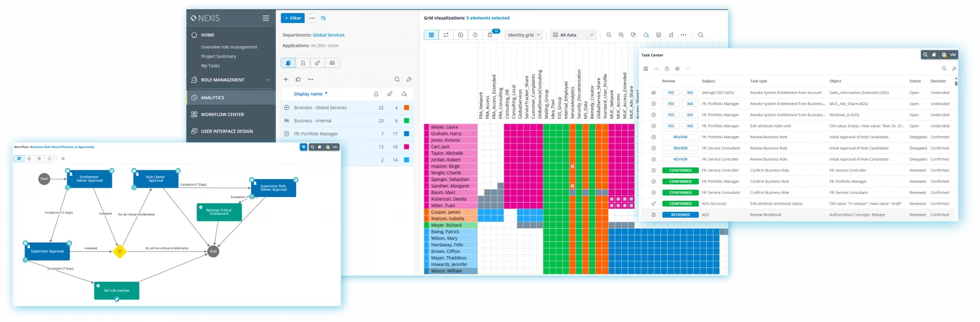Sort list by Display name column header

click(308, 94)
